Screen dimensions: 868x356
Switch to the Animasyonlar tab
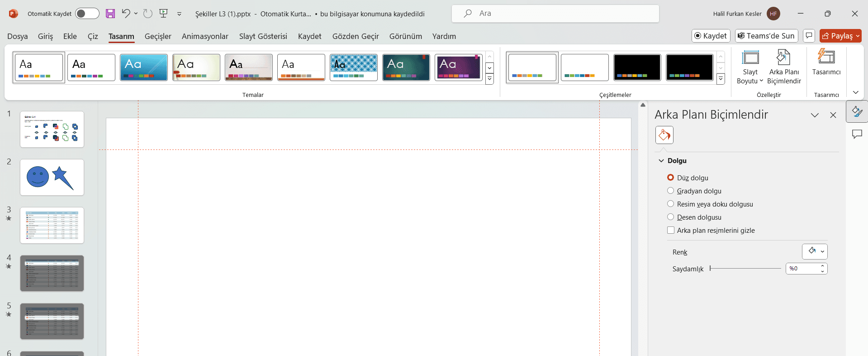[205, 36]
